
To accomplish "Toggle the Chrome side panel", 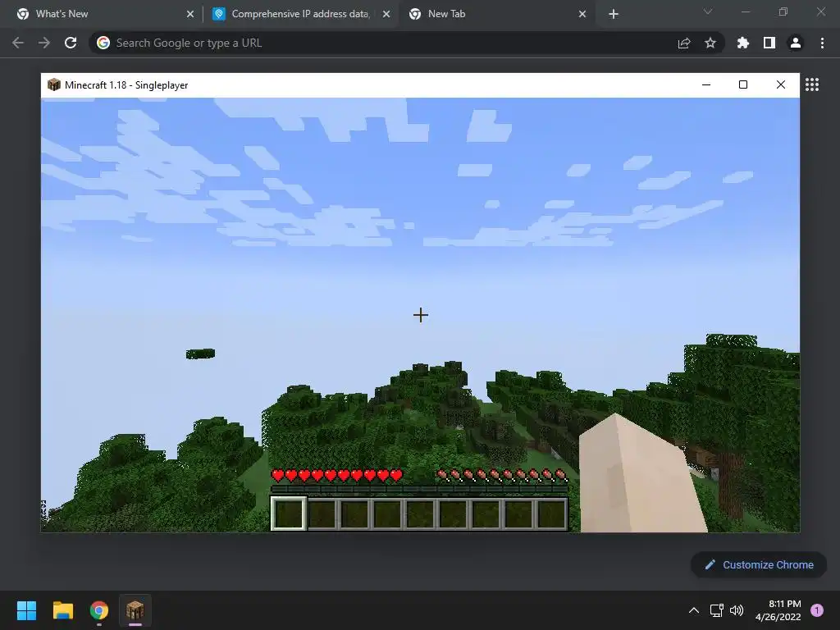I will [769, 43].
